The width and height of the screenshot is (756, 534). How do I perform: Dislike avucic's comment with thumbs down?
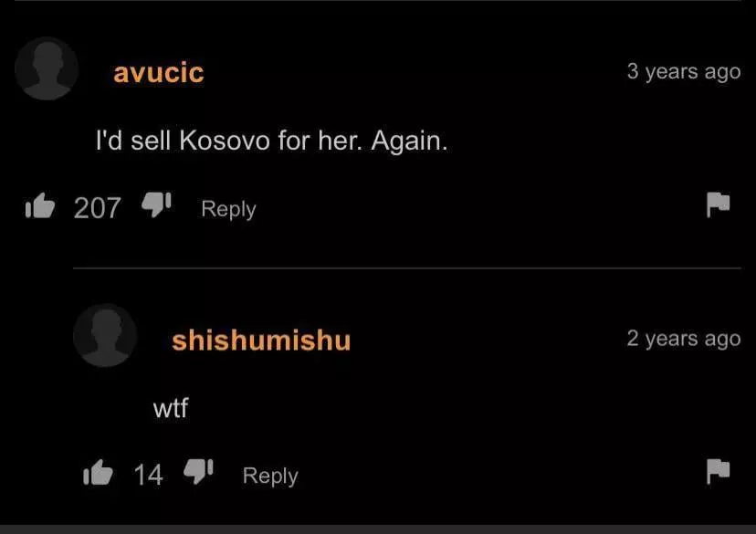coord(156,204)
